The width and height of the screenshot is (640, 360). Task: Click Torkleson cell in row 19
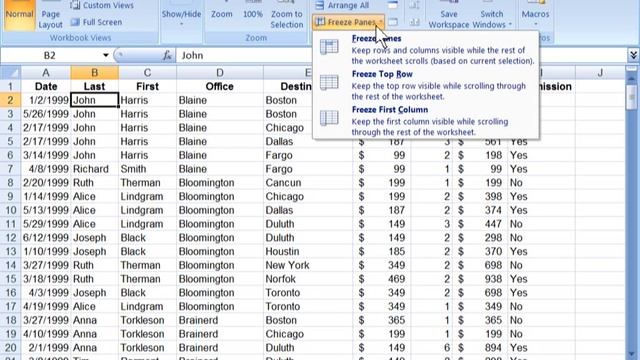click(147, 333)
